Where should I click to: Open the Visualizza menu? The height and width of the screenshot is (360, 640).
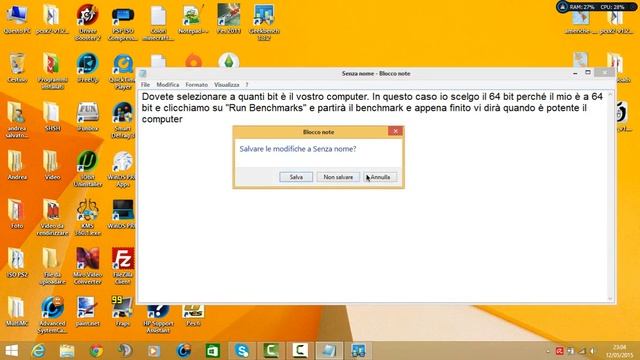(227, 84)
